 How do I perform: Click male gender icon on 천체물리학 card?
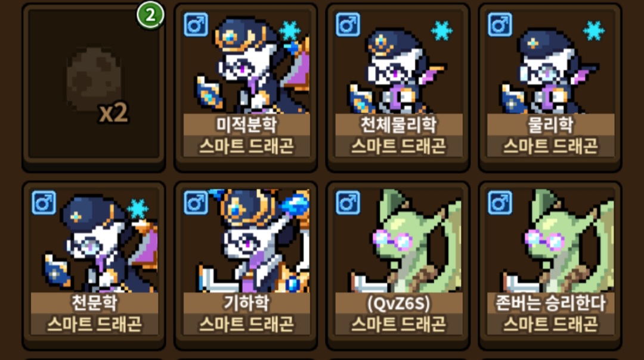[x=348, y=24]
